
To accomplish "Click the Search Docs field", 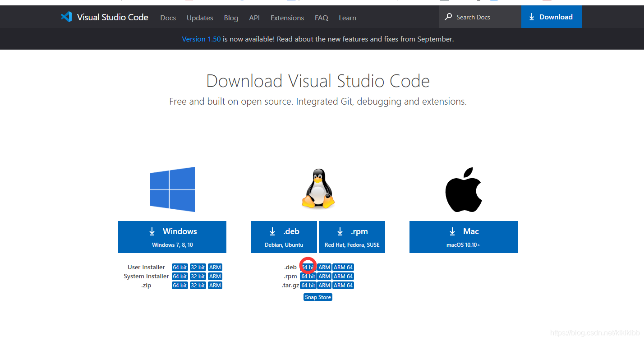I will [x=480, y=17].
